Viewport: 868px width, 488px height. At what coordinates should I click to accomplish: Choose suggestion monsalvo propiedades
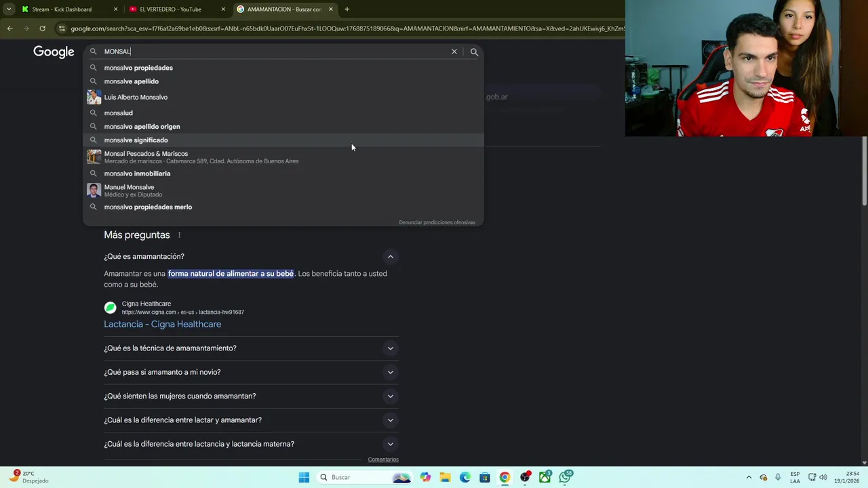(x=283, y=68)
